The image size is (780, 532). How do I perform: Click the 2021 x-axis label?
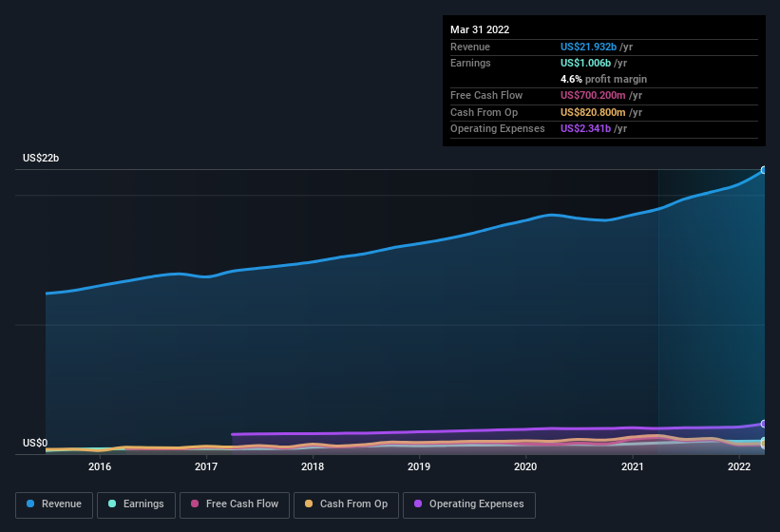[x=632, y=466]
